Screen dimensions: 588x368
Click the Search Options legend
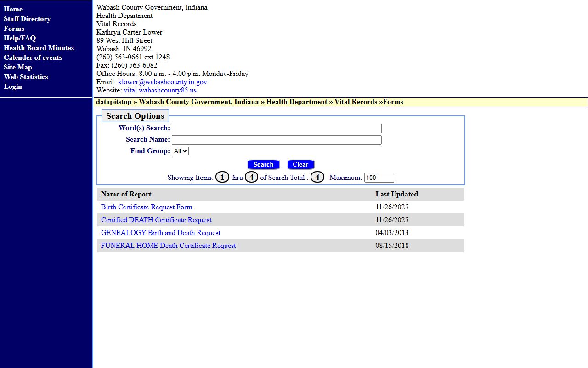pos(135,116)
